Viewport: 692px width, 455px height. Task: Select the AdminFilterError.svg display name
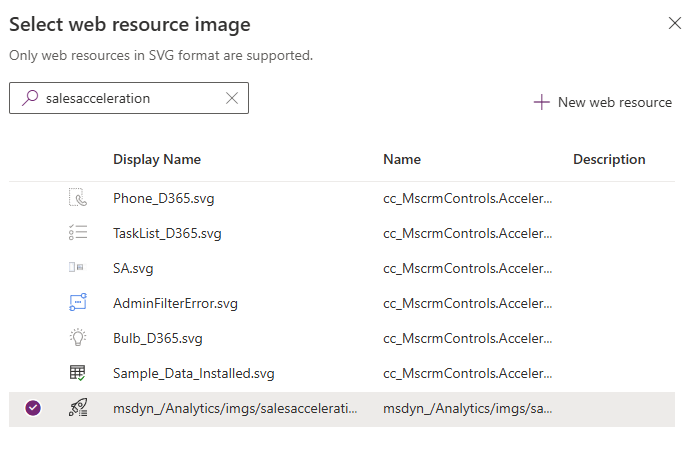click(176, 303)
